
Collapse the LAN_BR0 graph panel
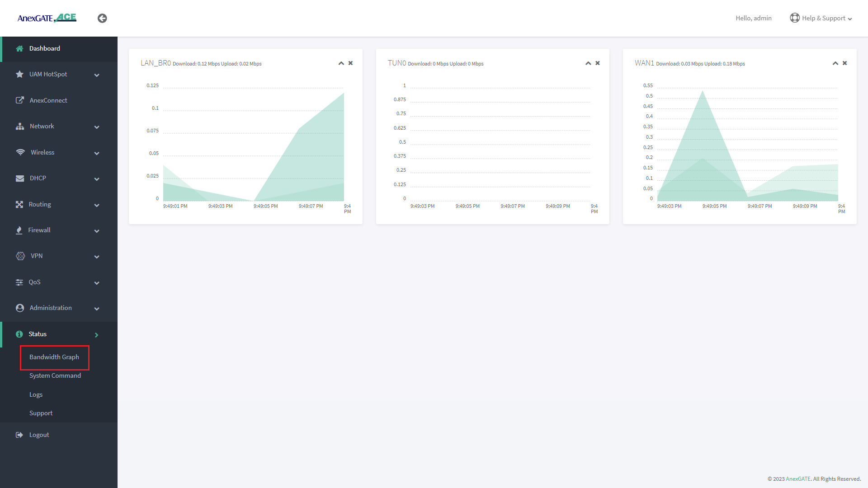(x=341, y=63)
